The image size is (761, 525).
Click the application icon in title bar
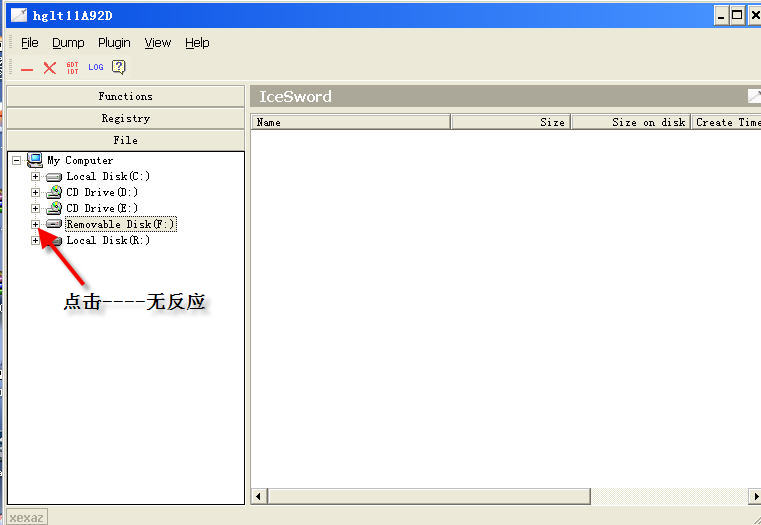click(x=19, y=15)
